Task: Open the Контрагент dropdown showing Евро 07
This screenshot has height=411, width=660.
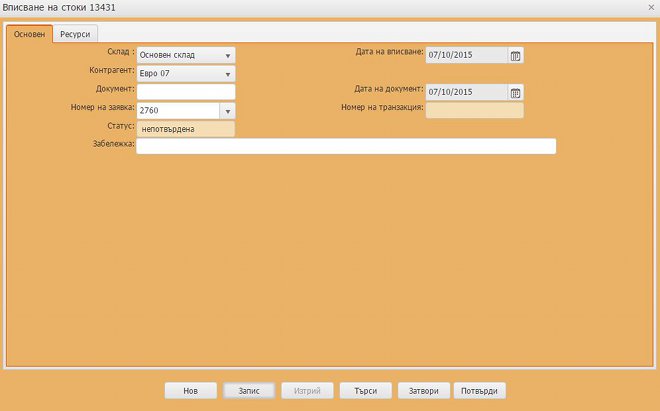Action: (x=227, y=74)
